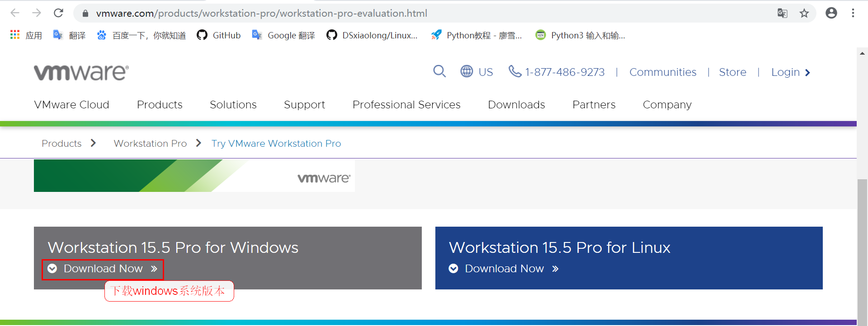Viewport: 868px width, 326px height.
Task: Click the globe region icon
Action: 467,71
